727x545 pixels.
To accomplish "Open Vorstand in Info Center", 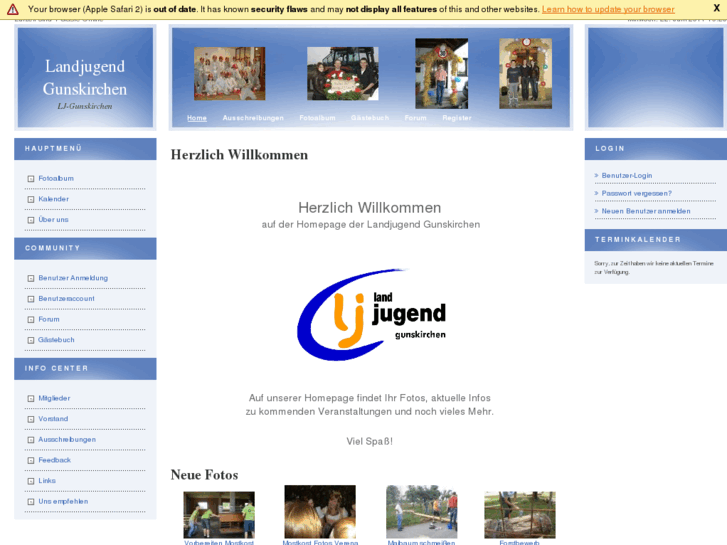I will pos(53,418).
